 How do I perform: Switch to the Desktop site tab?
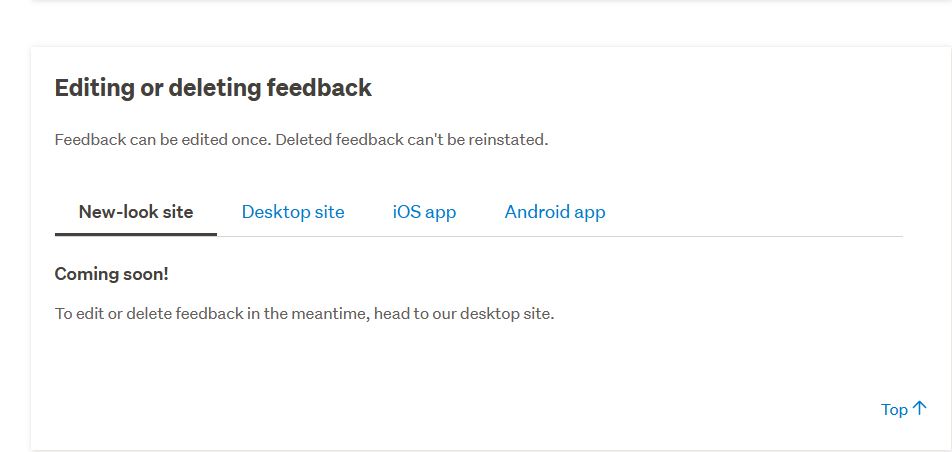click(x=293, y=212)
